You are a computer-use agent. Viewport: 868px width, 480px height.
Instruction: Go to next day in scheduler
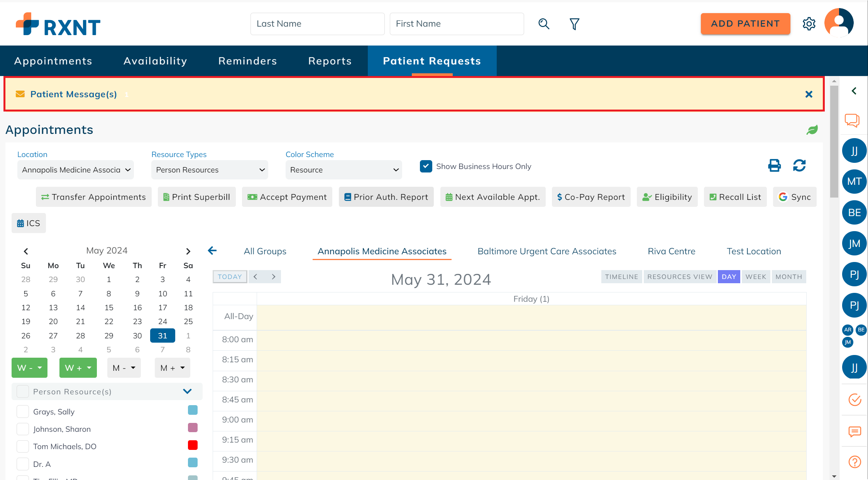274,277
